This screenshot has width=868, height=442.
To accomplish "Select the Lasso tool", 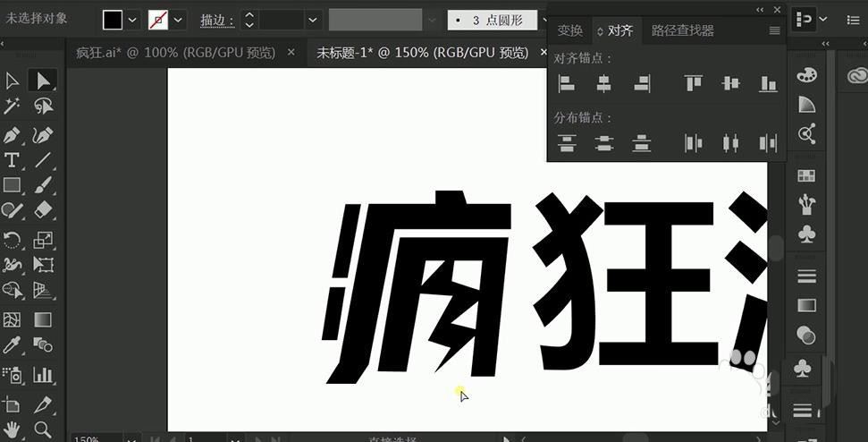I will 43,106.
